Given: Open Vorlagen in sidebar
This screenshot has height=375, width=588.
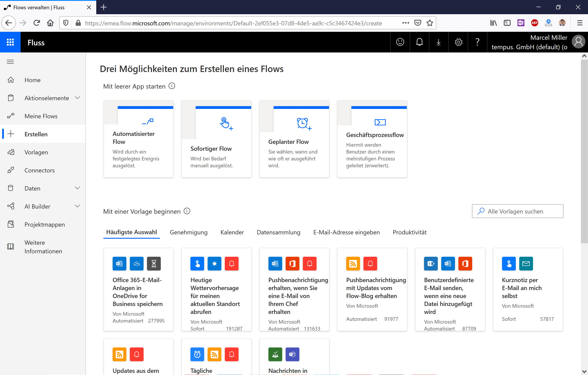Looking at the screenshot, I should [43, 152].
